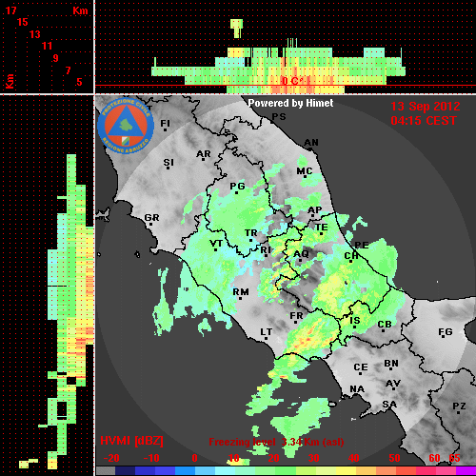The width and height of the screenshot is (476, 476).
Task: Click the "0 C°" freezing line label
Action: 292,81
